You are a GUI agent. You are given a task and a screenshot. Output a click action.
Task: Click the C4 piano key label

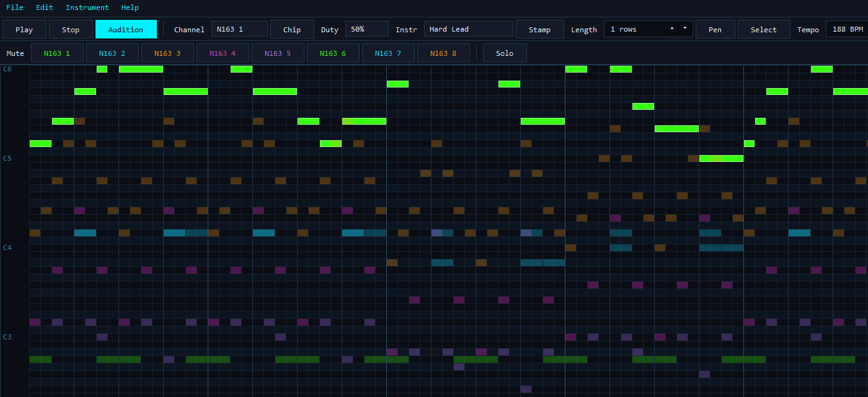(7, 248)
